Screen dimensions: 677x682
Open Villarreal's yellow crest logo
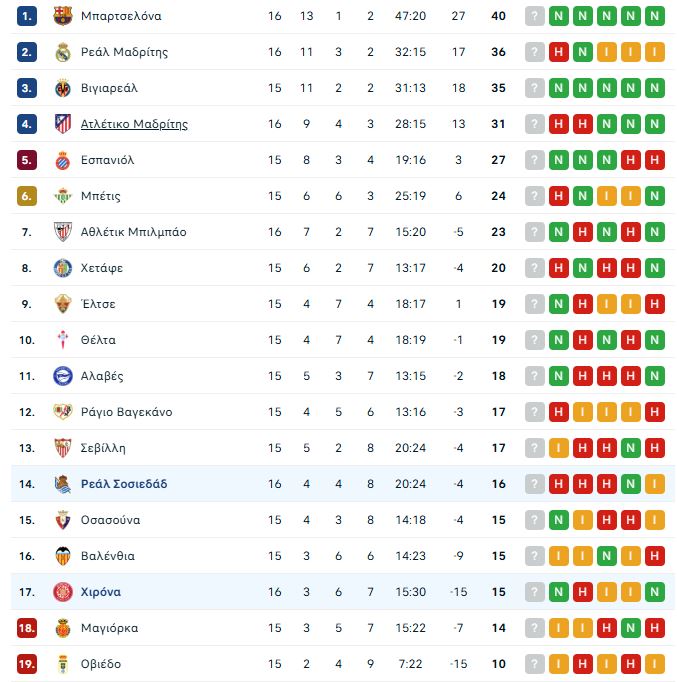pos(63,88)
